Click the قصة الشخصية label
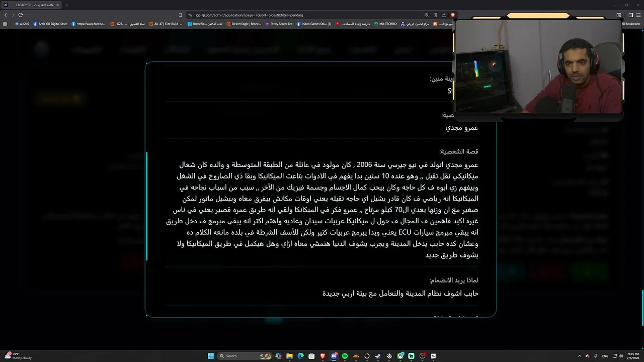644x362 pixels. pos(459,151)
